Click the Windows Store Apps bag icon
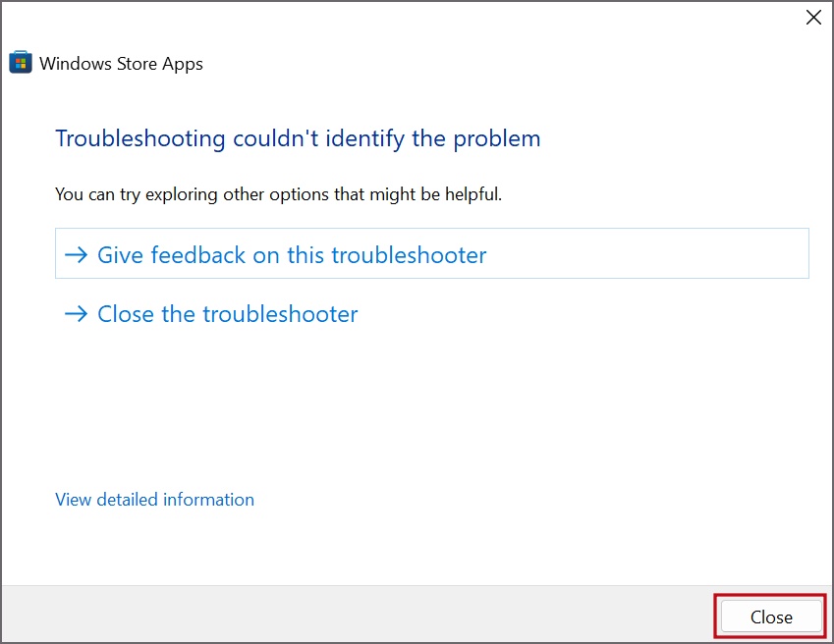The image size is (834, 644). coord(21,62)
